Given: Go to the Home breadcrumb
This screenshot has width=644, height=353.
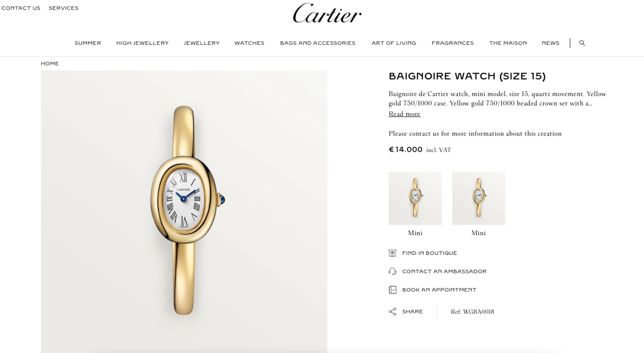Looking at the screenshot, I should [50, 63].
